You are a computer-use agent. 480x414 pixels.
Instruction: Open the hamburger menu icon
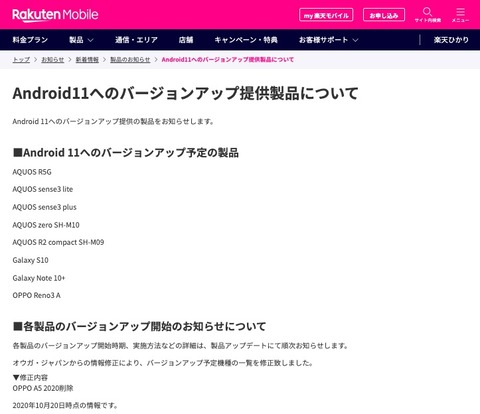tap(460, 12)
